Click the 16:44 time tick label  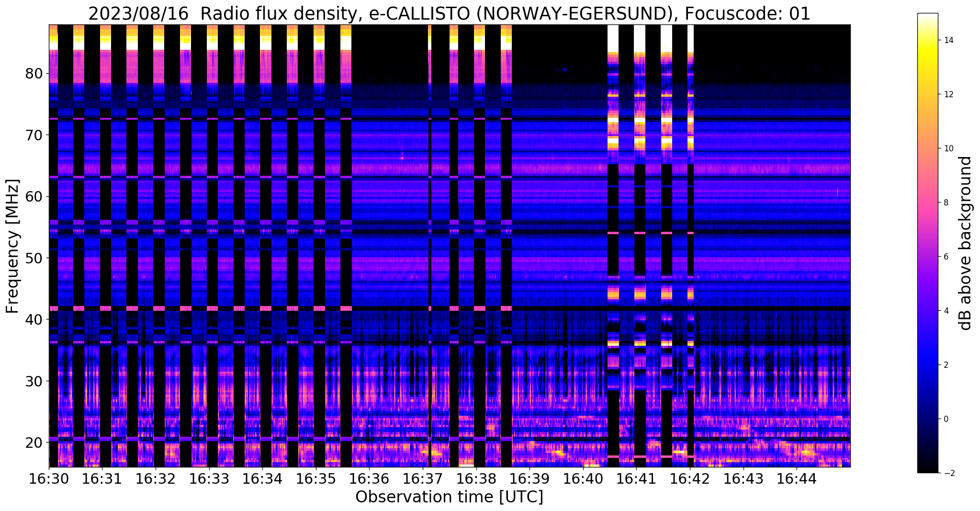click(x=797, y=478)
